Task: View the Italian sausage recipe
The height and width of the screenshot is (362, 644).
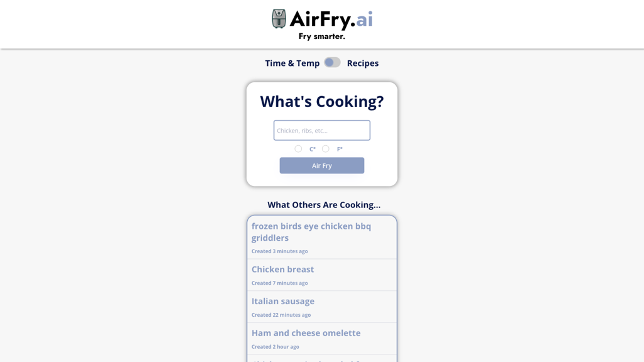Action: (x=282, y=301)
